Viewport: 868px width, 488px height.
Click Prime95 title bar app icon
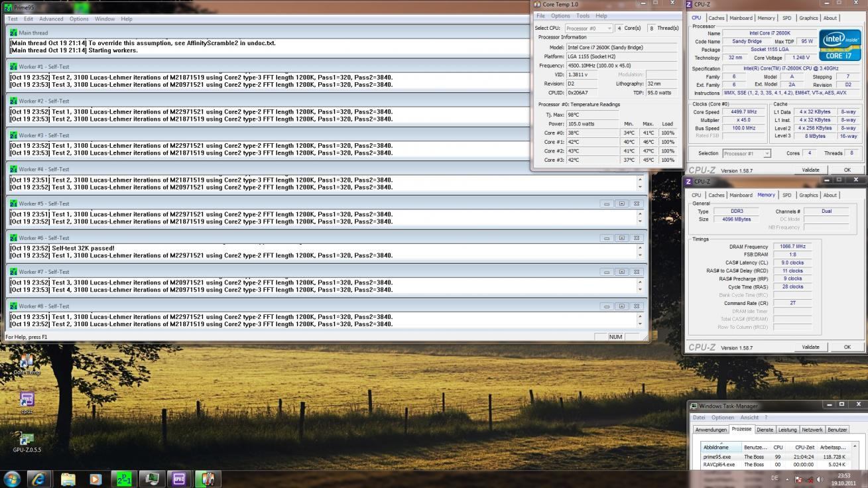(9, 7)
